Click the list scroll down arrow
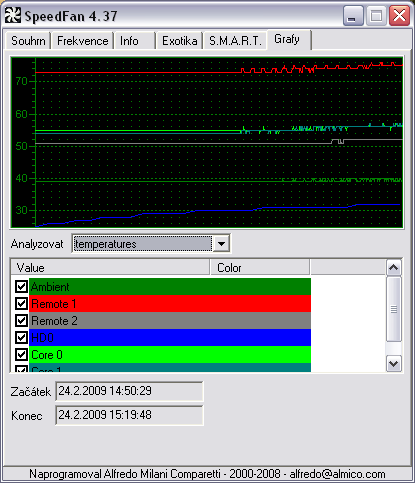The image size is (415, 483). coord(394,363)
